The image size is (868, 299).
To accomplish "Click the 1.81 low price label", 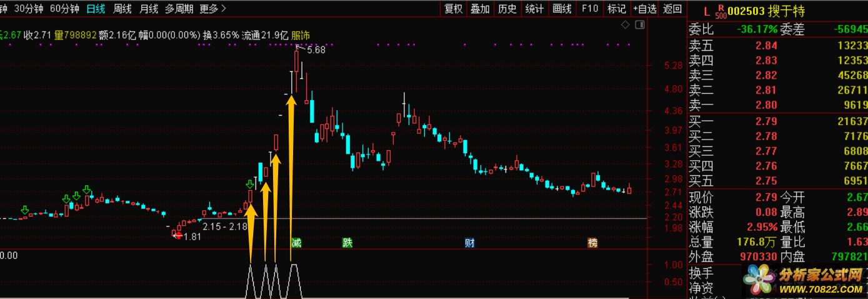I will coord(192,236).
